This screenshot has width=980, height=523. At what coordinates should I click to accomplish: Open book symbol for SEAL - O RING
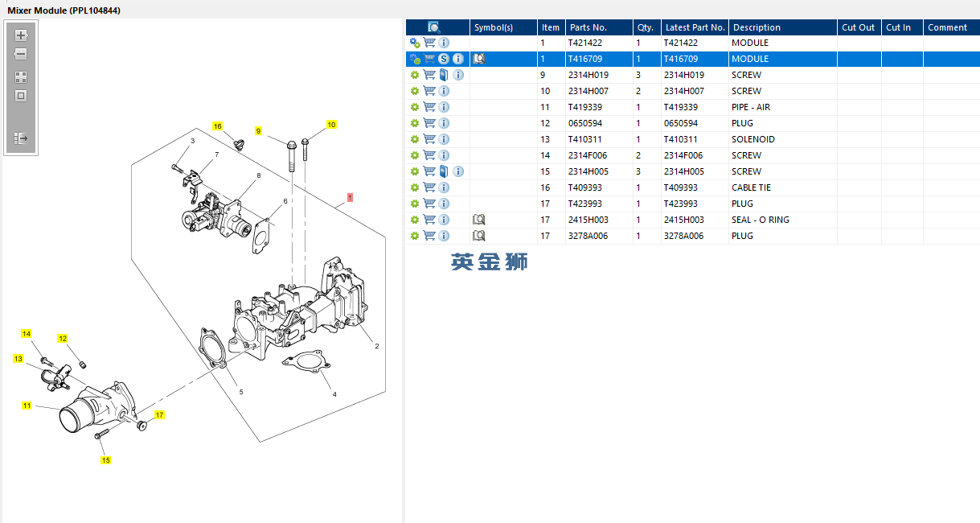point(479,220)
